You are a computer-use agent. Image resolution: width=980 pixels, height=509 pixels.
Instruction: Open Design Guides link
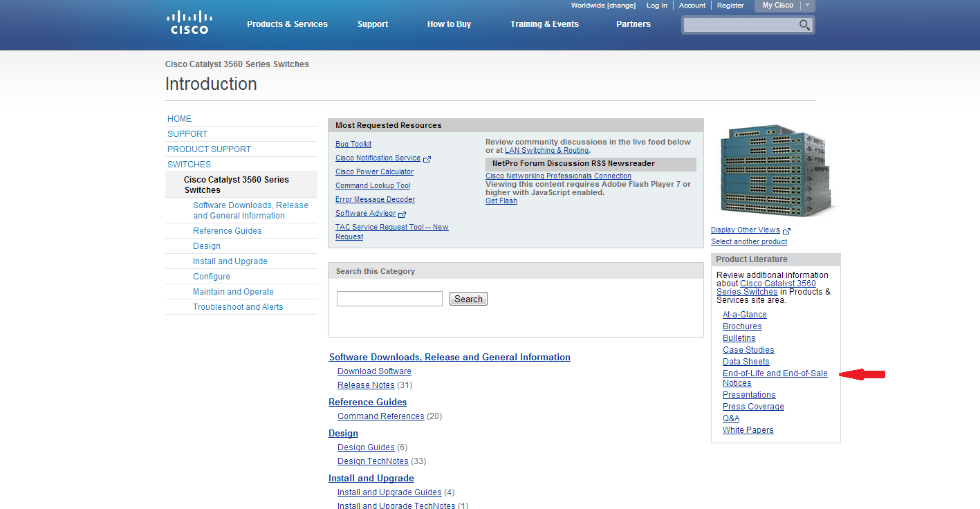[x=366, y=447]
